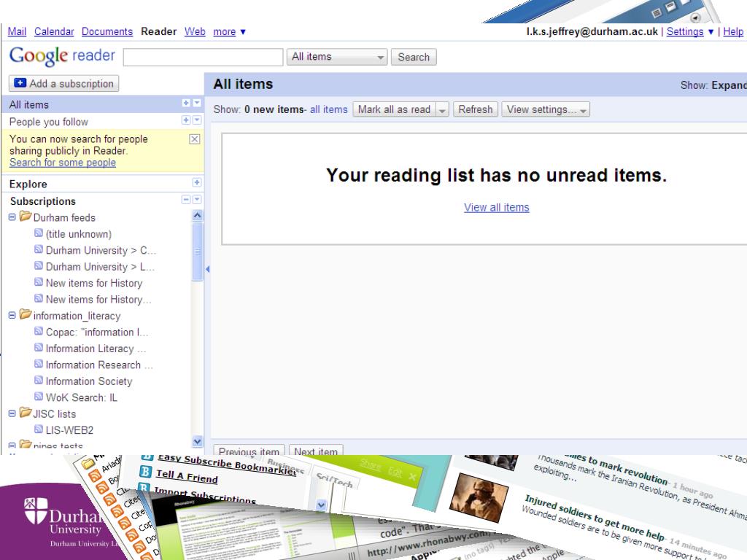Click the soldier news thumbnail
Screen dimensions: 747x560
pyautogui.click(x=479, y=497)
